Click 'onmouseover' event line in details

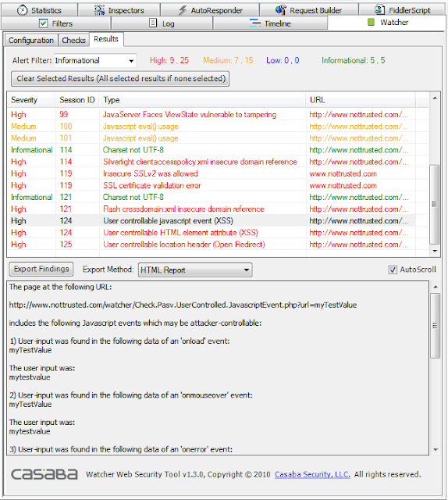click(131, 395)
